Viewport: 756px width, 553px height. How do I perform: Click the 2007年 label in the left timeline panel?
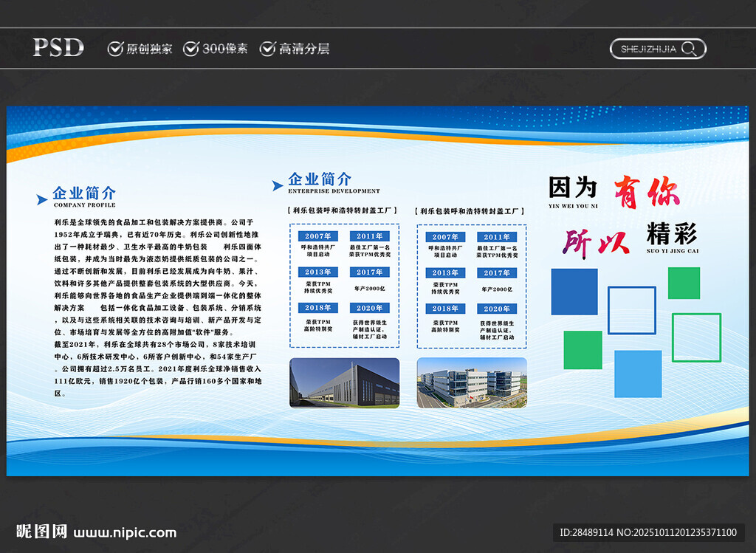coord(317,236)
